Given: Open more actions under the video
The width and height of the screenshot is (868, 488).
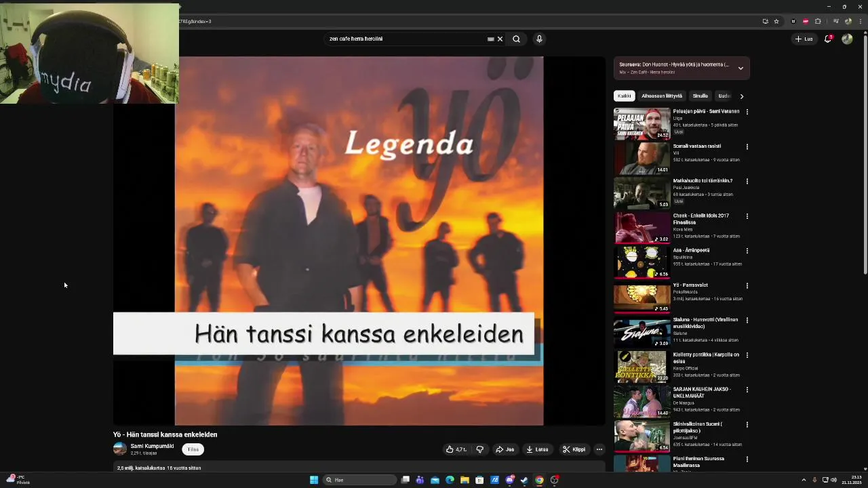Looking at the screenshot, I should pos(599,449).
